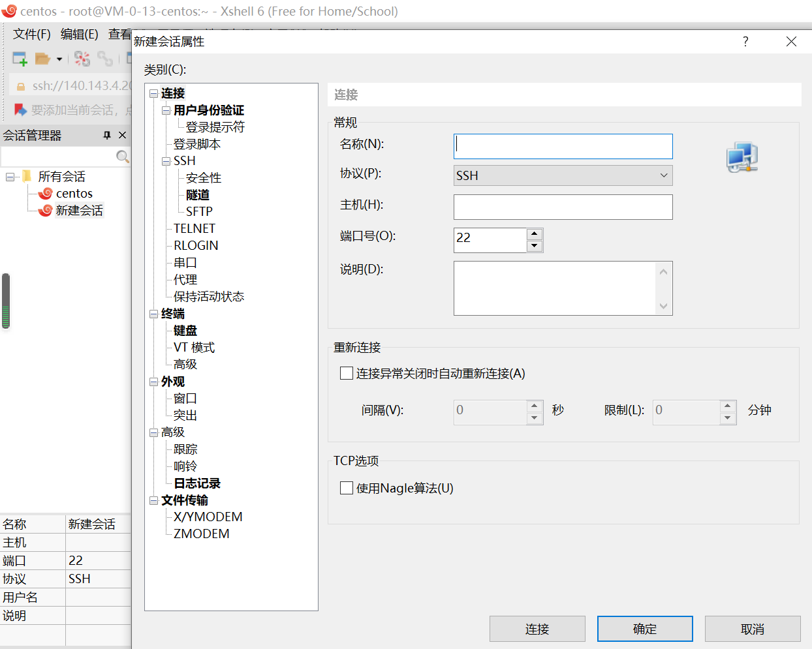Viewport: 812px width, 649px height.
Task: Select 窗口 under 外观
Action: pos(185,399)
